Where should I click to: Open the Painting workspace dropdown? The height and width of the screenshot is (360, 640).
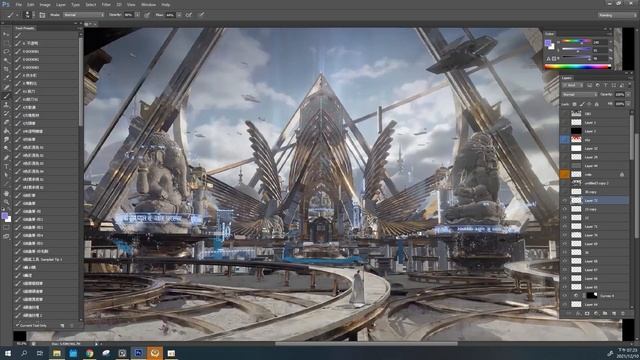(x=617, y=15)
